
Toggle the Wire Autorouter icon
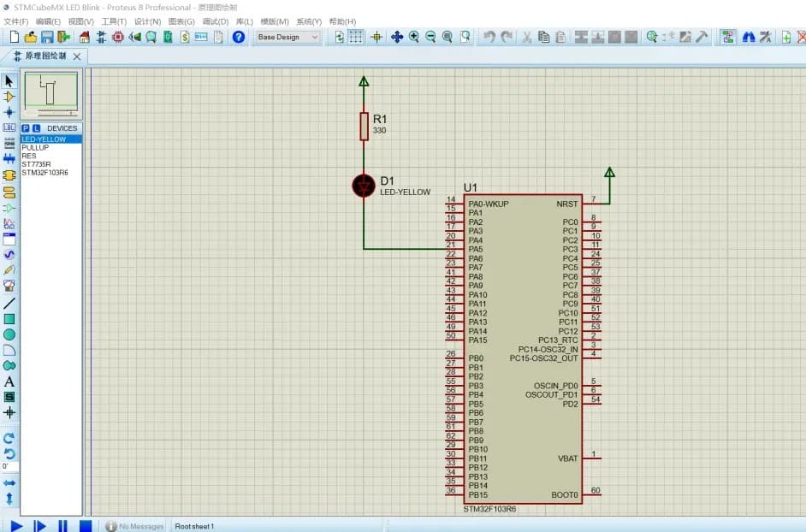727,37
